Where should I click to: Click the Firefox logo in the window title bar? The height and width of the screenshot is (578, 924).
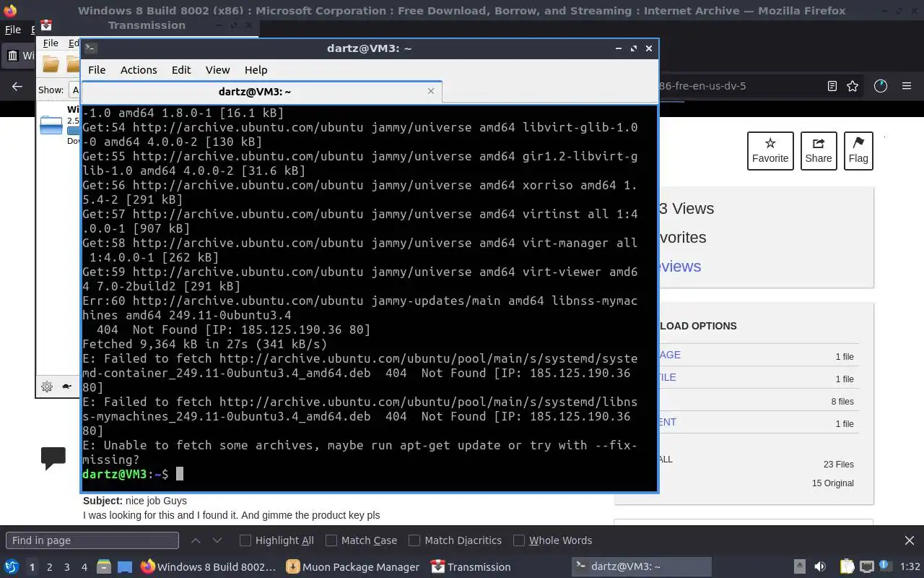[x=10, y=11]
